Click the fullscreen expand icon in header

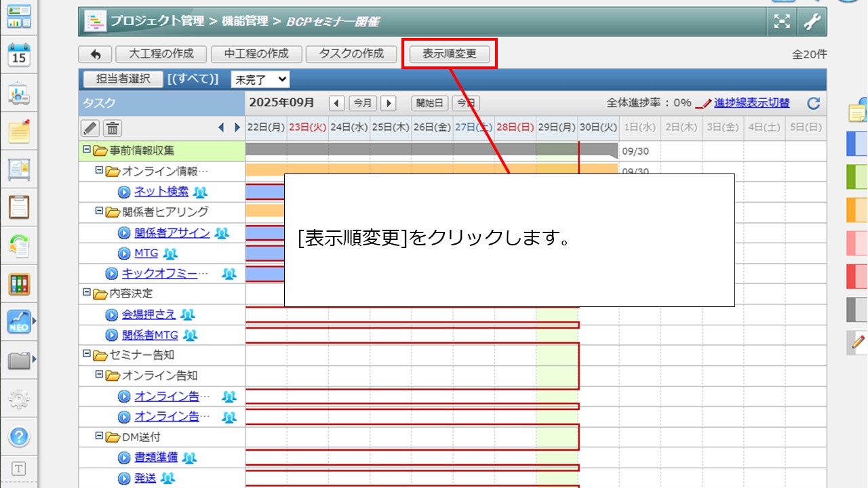[x=783, y=22]
